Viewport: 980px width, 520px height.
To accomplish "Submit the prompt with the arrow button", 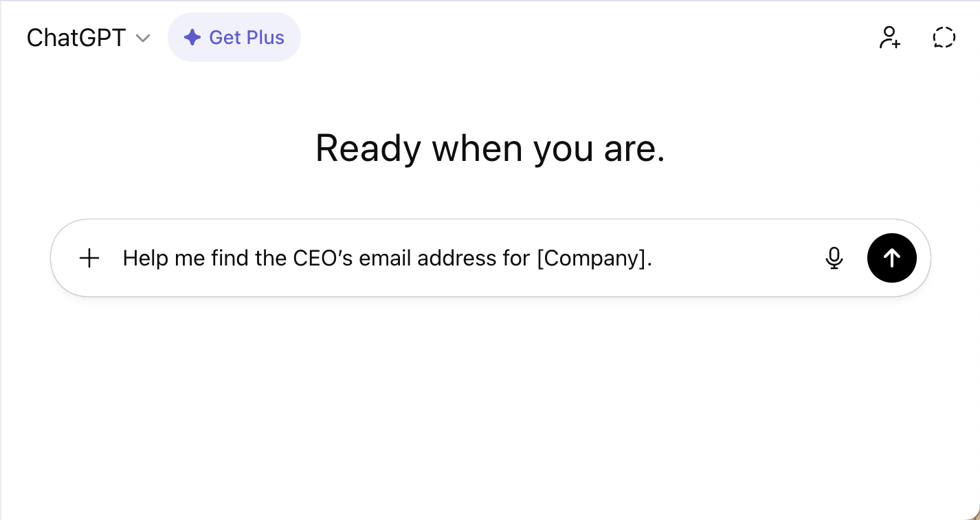I will tap(891, 258).
